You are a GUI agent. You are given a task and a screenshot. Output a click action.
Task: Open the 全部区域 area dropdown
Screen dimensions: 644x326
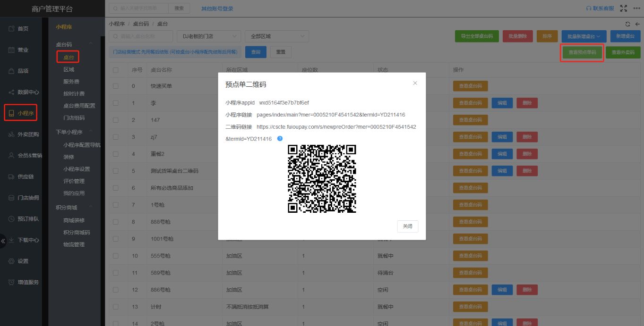point(277,36)
